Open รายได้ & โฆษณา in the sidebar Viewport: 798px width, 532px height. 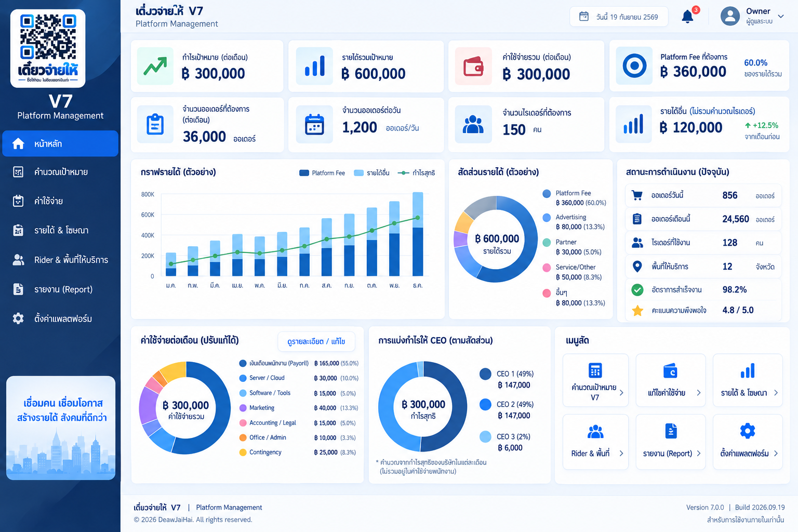[60, 230]
